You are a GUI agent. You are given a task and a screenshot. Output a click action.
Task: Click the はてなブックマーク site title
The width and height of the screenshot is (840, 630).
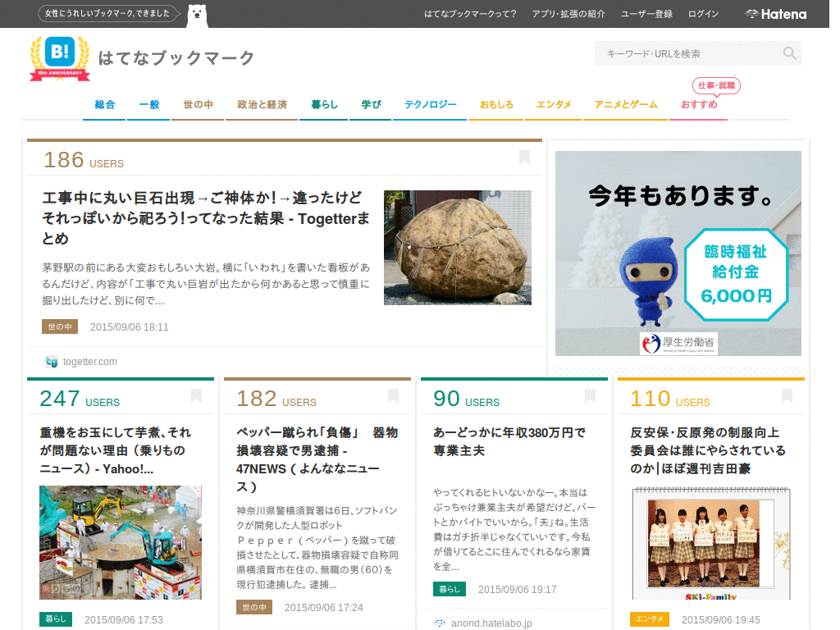[x=176, y=58]
